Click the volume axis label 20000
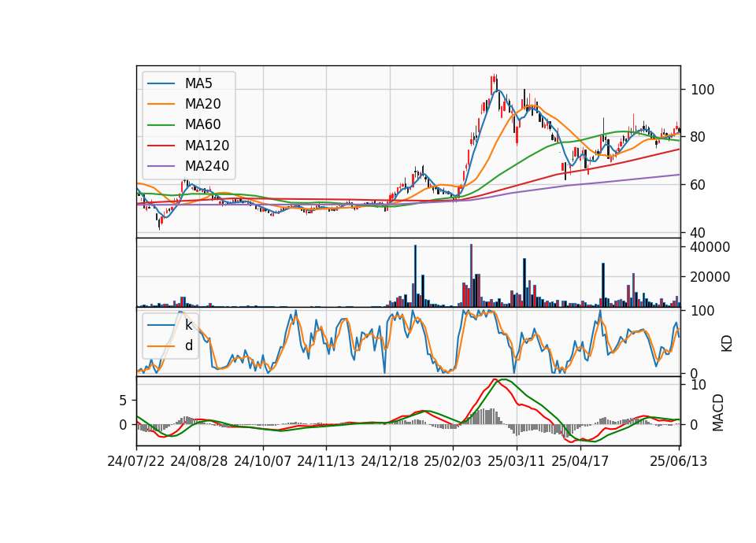Image resolution: width=756 pixels, height=543 pixels. [710, 277]
